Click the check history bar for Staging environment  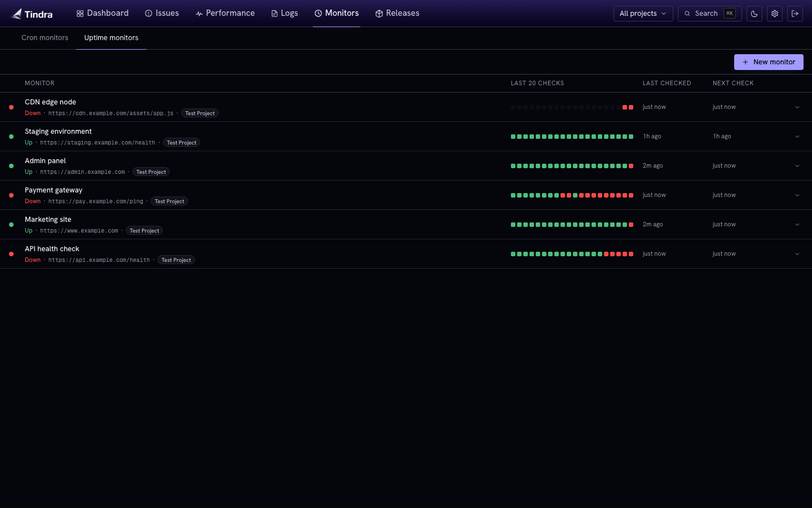pos(572,137)
